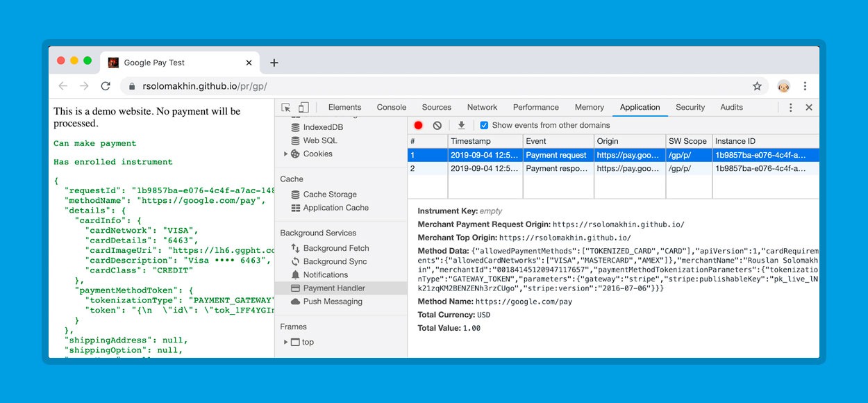
Task: Open the Chrome profile avatar
Action: 783,86
